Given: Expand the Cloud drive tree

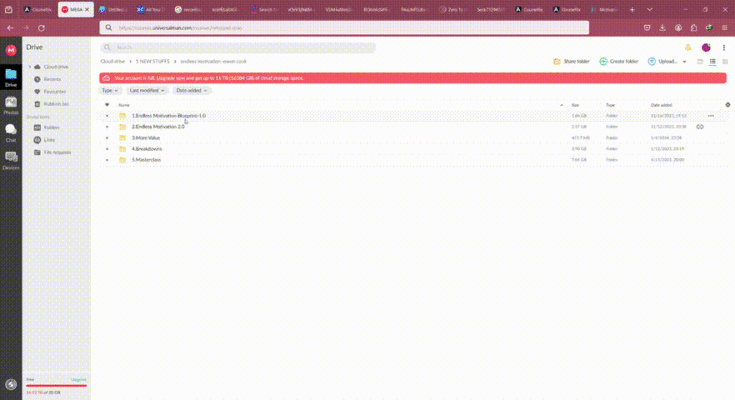Looking at the screenshot, I should [29, 67].
